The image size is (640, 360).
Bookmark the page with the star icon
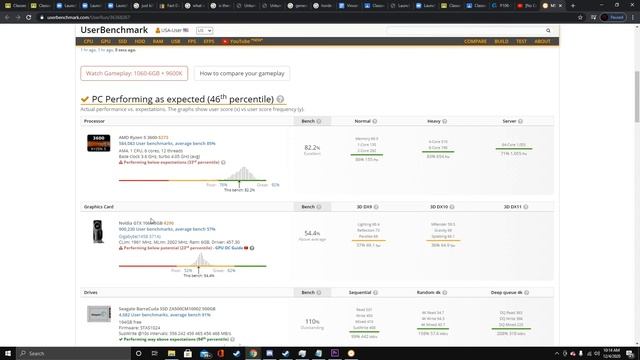pos(580,18)
